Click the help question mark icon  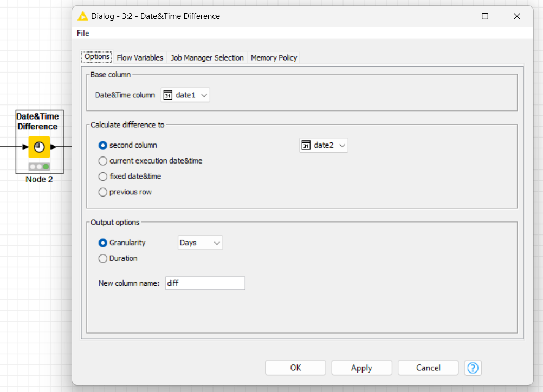(x=473, y=368)
